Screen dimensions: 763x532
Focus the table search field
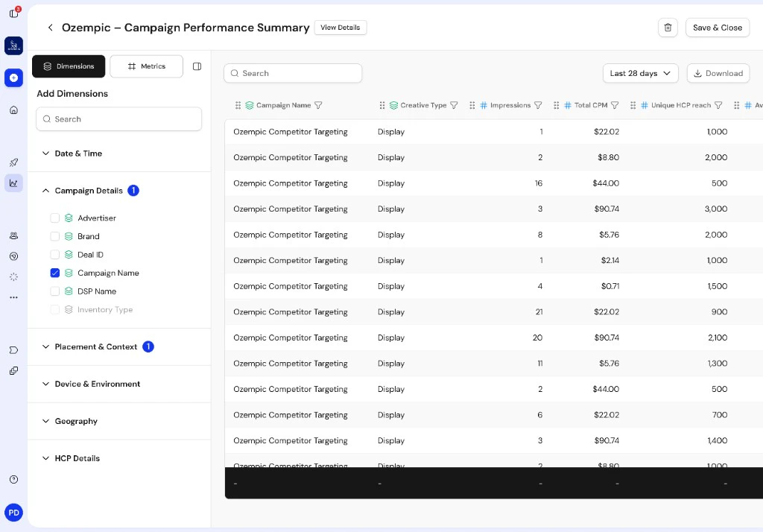click(x=293, y=73)
